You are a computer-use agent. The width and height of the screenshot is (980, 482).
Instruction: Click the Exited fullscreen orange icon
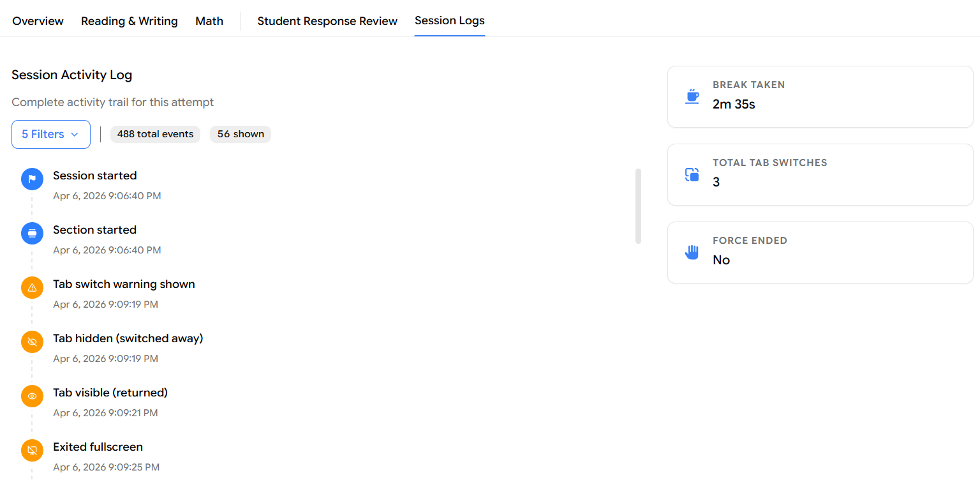click(32, 451)
